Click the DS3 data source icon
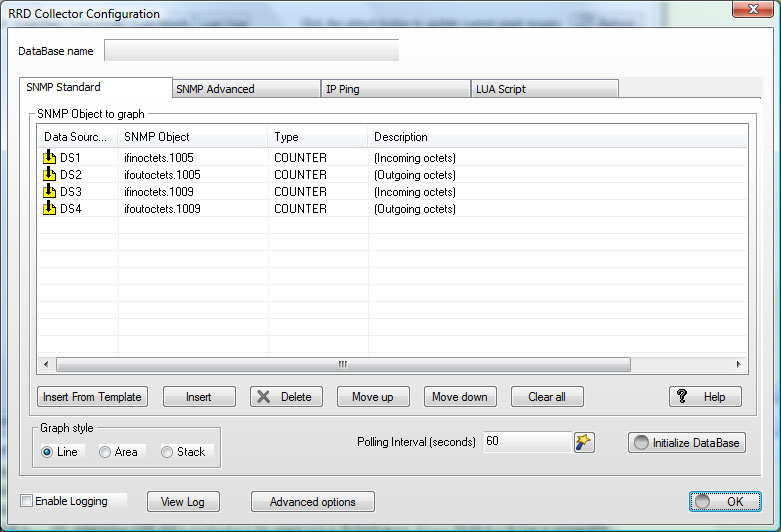This screenshot has height=532, width=781. tap(49, 191)
